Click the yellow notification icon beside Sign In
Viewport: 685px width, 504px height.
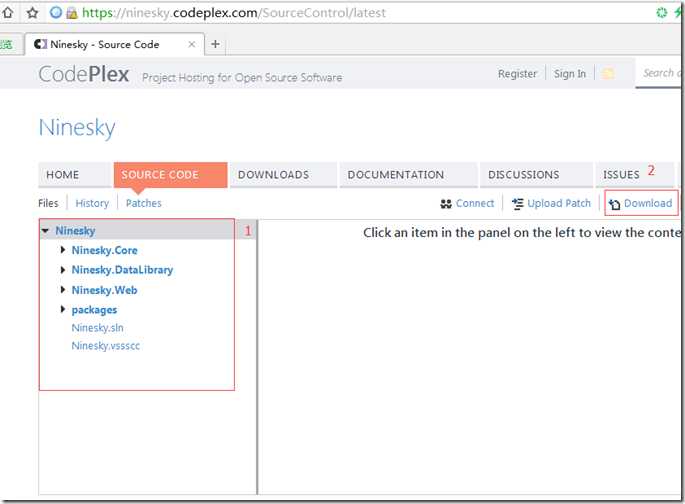coord(608,74)
